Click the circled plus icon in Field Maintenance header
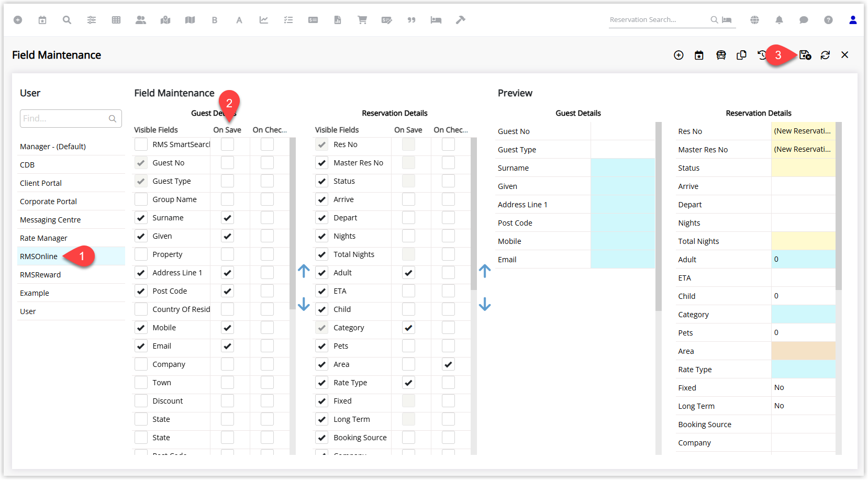The width and height of the screenshot is (868, 480). pos(678,55)
